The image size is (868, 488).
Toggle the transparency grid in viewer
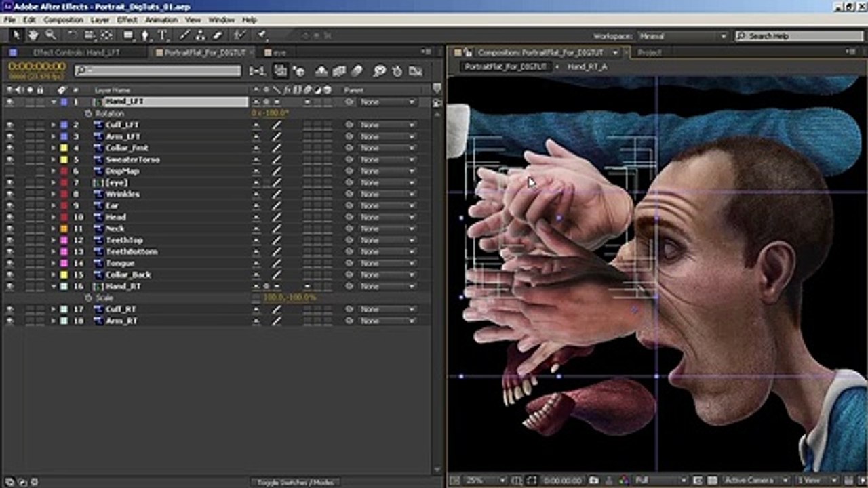(x=711, y=481)
